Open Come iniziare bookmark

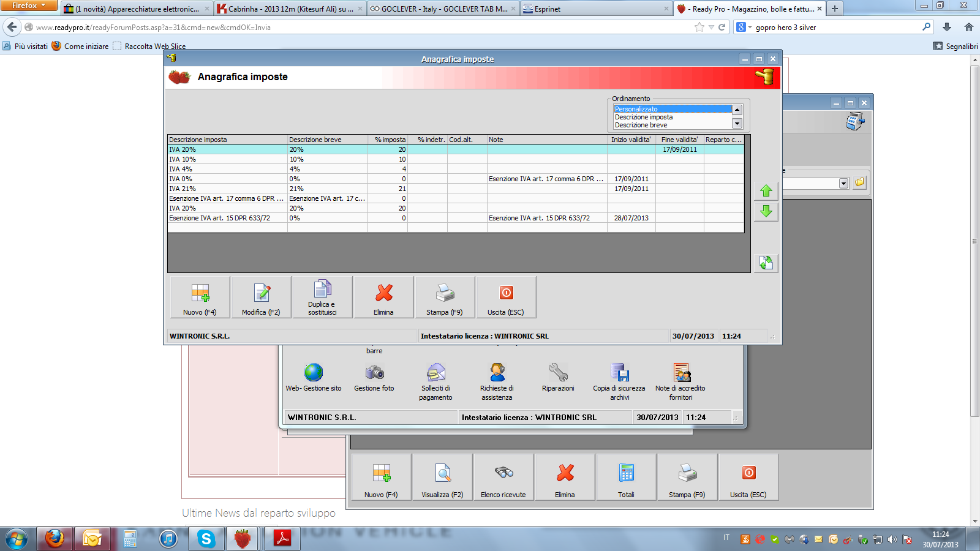(80, 46)
